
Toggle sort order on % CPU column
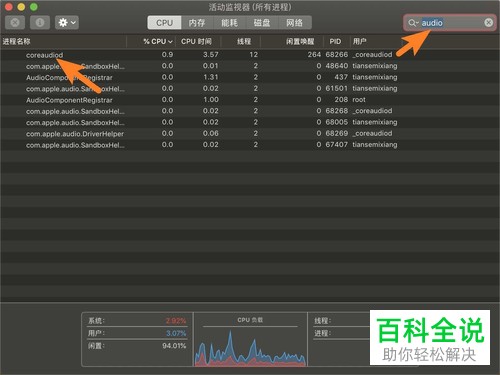pyautogui.click(x=158, y=41)
